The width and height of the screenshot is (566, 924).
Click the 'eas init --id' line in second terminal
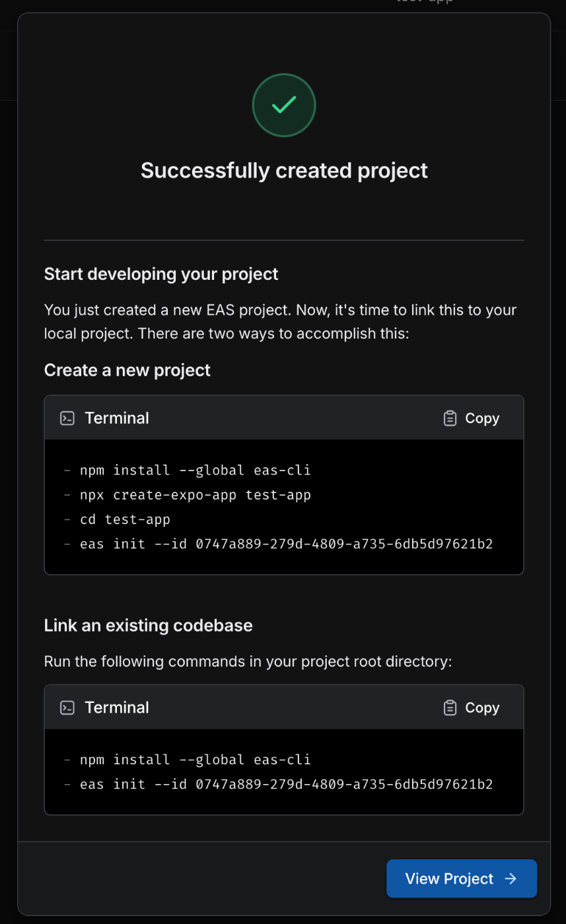tap(286, 784)
